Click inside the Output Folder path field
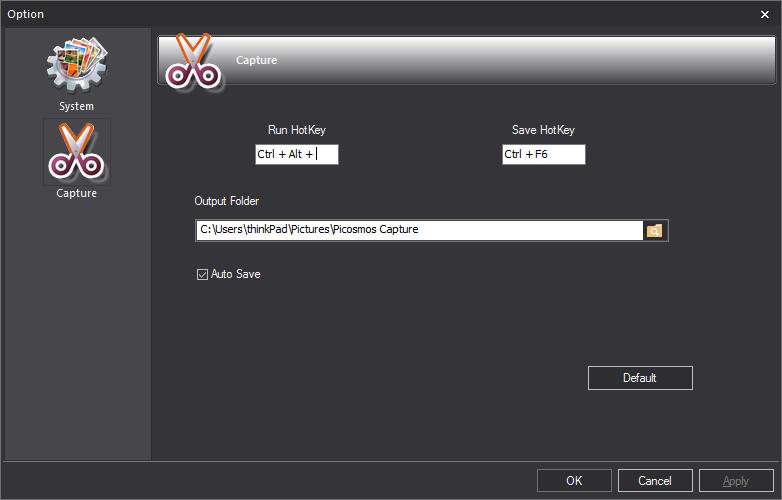 [418, 230]
